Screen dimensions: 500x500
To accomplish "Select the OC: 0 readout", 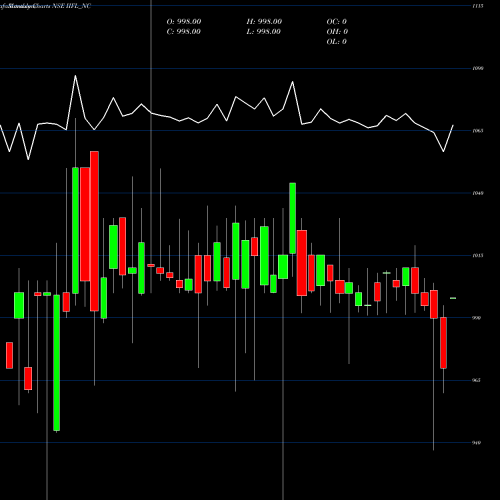I will (x=336, y=22).
